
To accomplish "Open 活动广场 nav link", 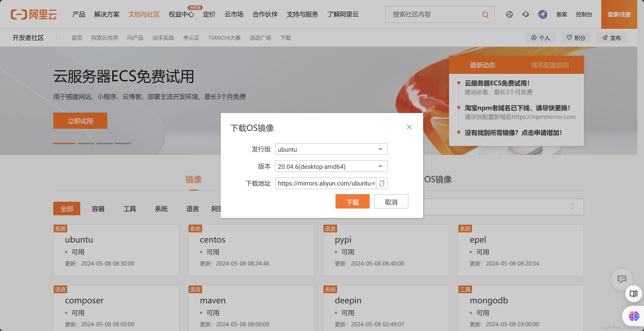I will click(x=260, y=38).
